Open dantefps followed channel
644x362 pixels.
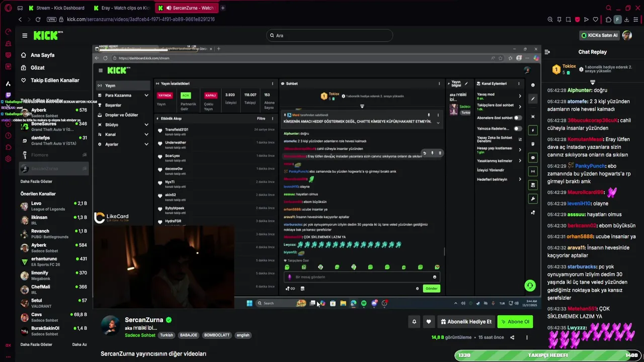click(54, 140)
